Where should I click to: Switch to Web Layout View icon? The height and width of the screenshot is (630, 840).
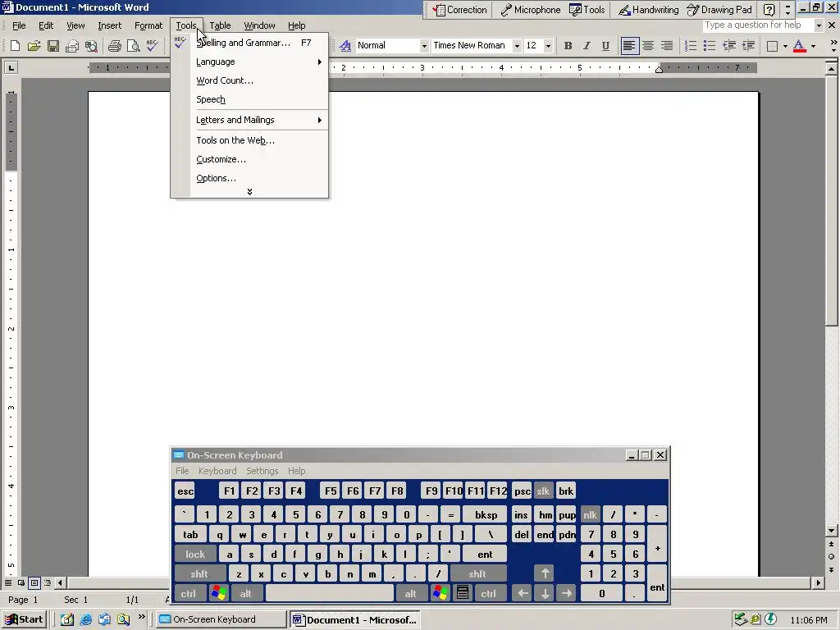21,583
